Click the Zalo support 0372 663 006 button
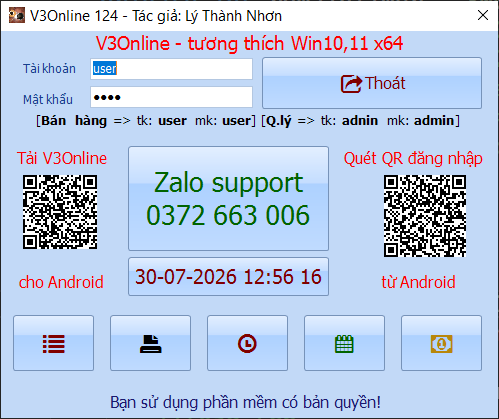 point(228,198)
